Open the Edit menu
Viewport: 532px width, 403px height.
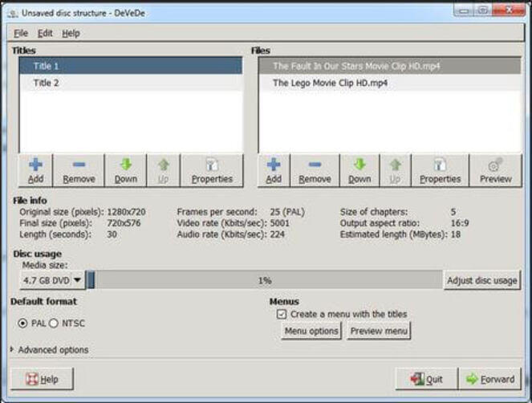click(45, 34)
